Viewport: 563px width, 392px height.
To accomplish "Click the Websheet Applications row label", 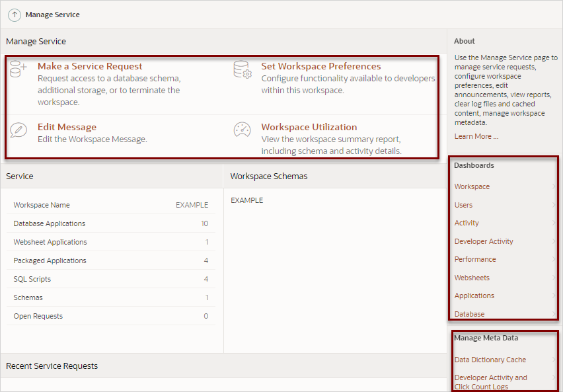I will [x=50, y=242].
